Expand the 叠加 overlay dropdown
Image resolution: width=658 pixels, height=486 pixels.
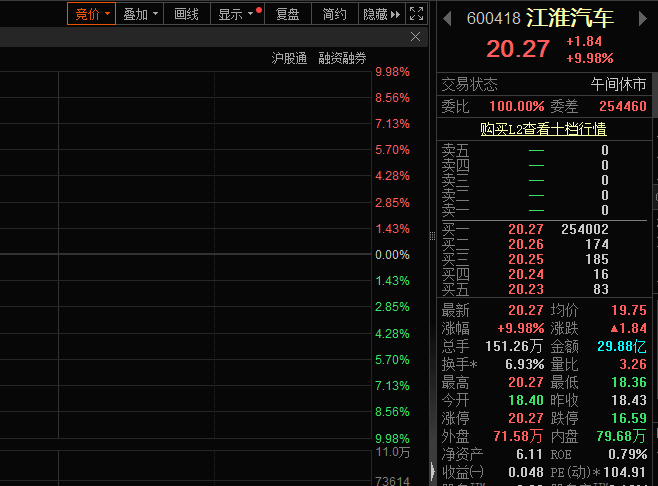coord(140,14)
